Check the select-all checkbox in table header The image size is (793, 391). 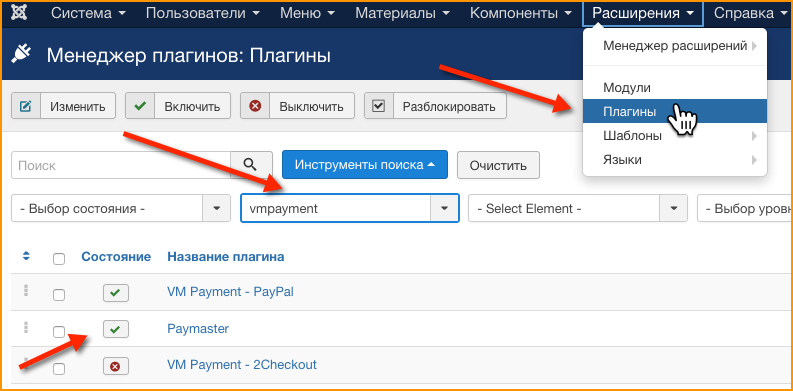59,259
